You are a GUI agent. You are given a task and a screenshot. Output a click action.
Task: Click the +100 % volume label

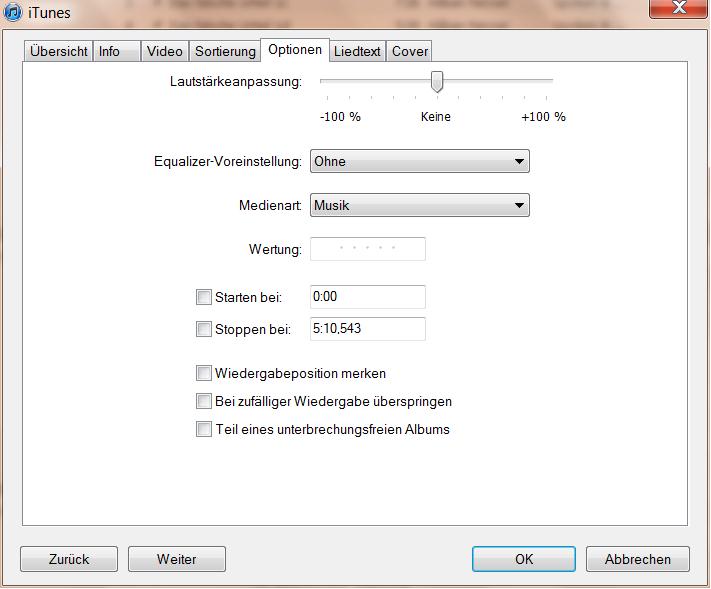[x=543, y=117]
